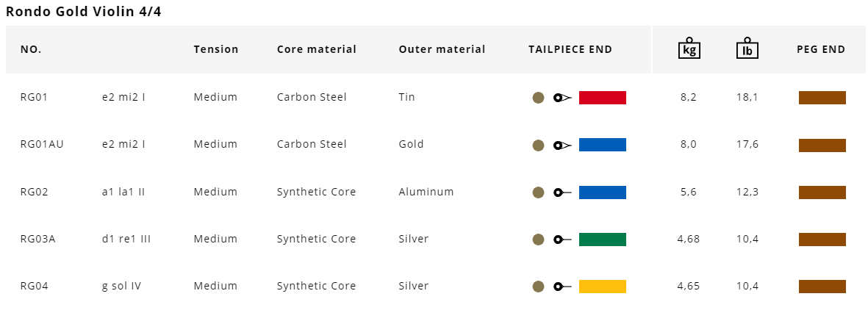This screenshot has height=313, width=868.
Task: Click the yellow tailpiece swatch for RG04
Action: (x=602, y=287)
